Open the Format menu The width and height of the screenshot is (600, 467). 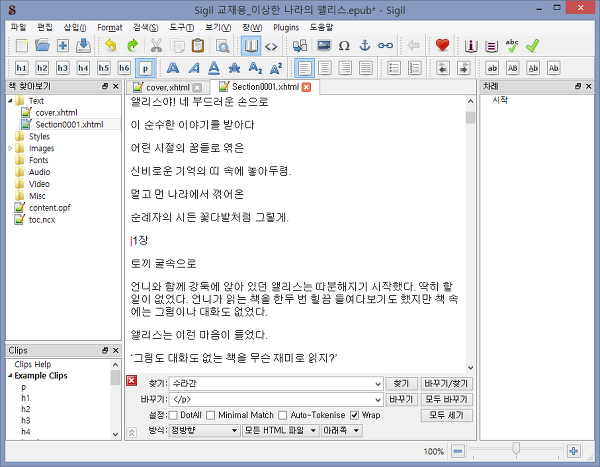(109, 27)
